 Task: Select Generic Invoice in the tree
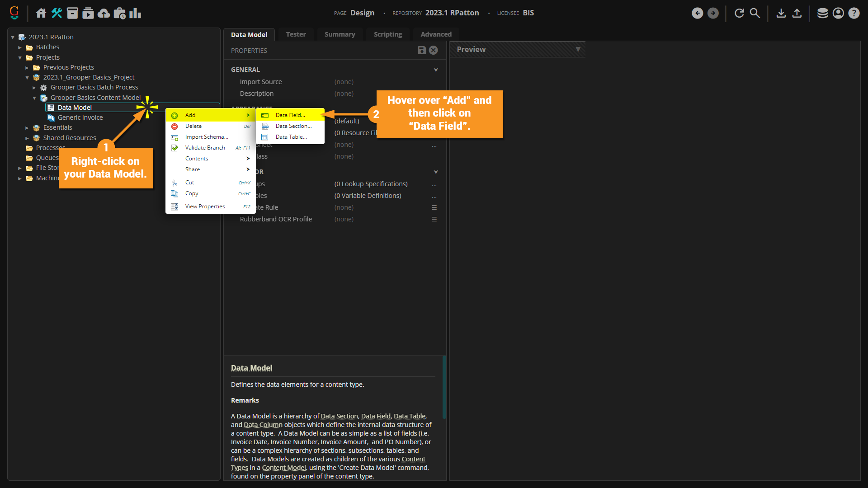pyautogui.click(x=80, y=117)
